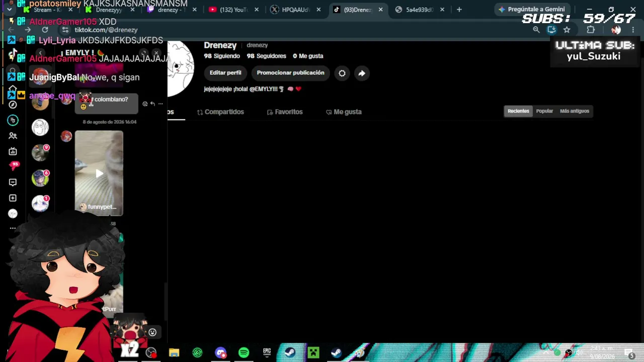Open the Compartidos profile tab
This screenshot has width=644, height=362.
coord(220,112)
